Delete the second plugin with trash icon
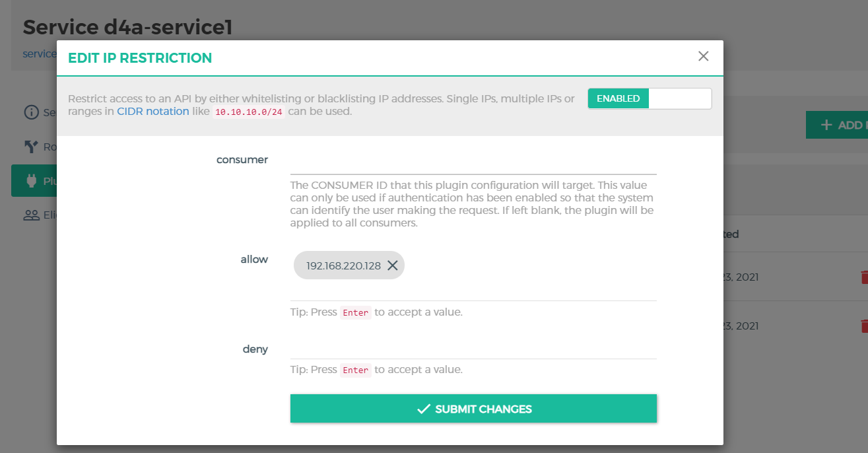Viewport: 868px width, 453px height. click(863, 326)
